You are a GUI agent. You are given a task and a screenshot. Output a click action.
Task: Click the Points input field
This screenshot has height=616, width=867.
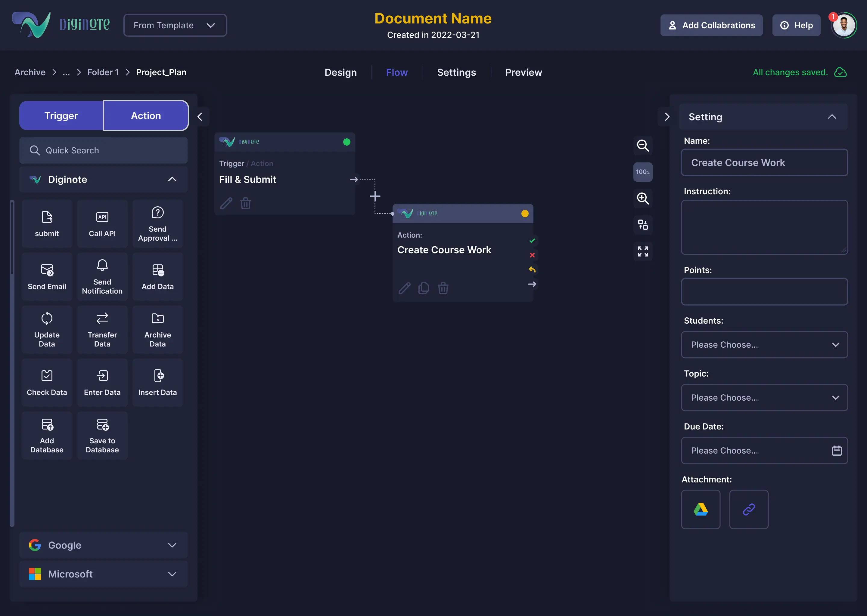[764, 292]
